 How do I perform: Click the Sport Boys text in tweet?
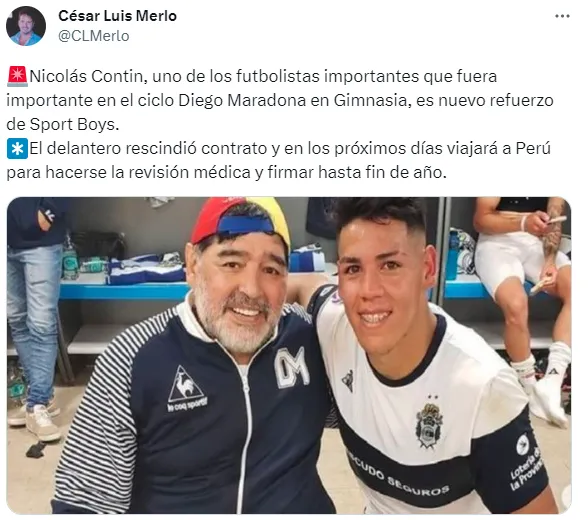pyautogui.click(x=72, y=124)
